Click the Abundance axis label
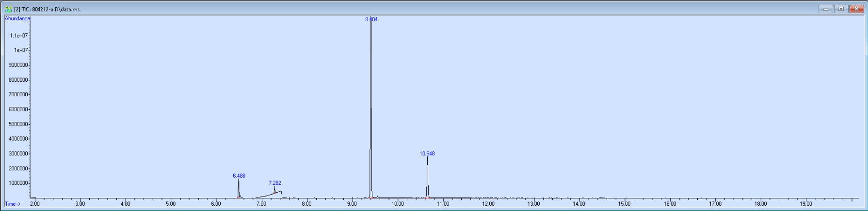This screenshot has width=868, height=211. (17, 19)
